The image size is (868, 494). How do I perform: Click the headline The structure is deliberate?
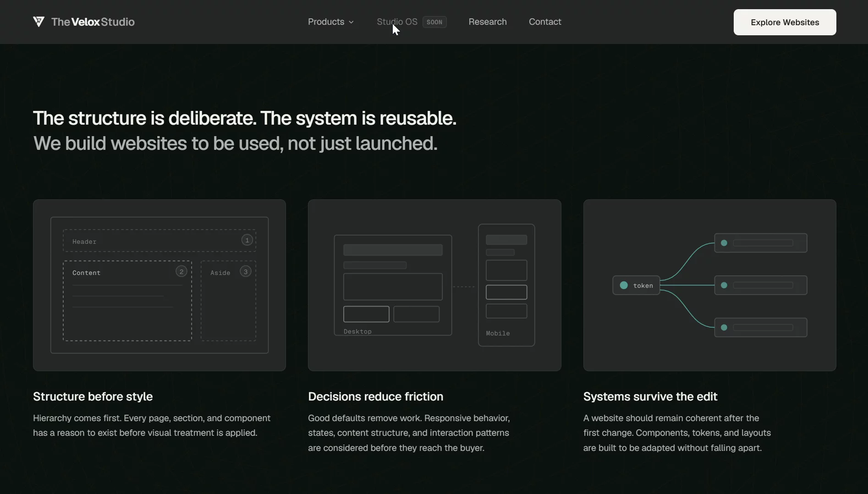pos(245,118)
